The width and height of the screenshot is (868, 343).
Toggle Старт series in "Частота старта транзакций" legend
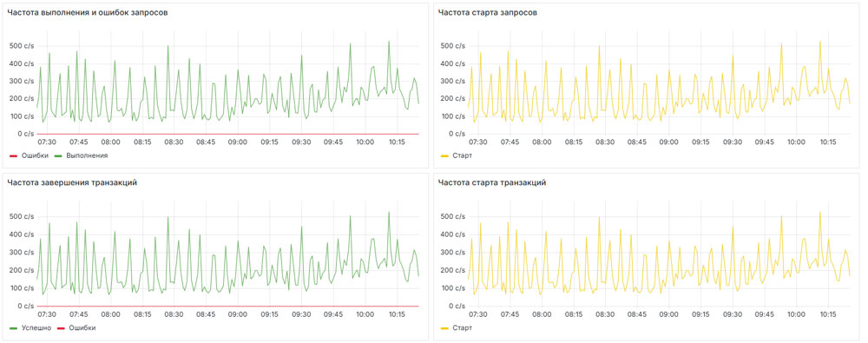coord(463,327)
